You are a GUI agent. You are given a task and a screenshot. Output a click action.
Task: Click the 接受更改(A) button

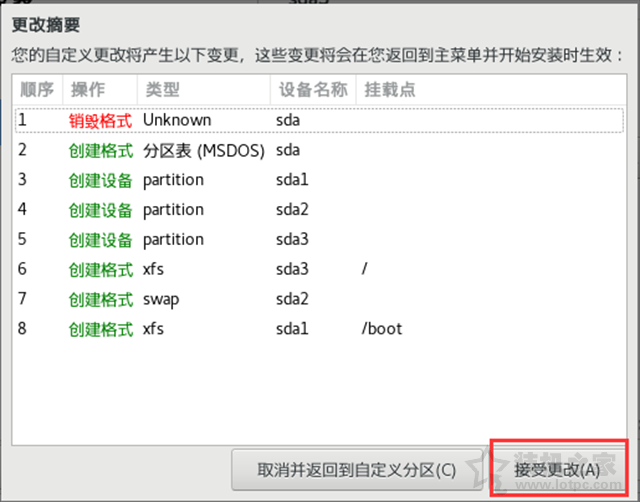pos(558,470)
